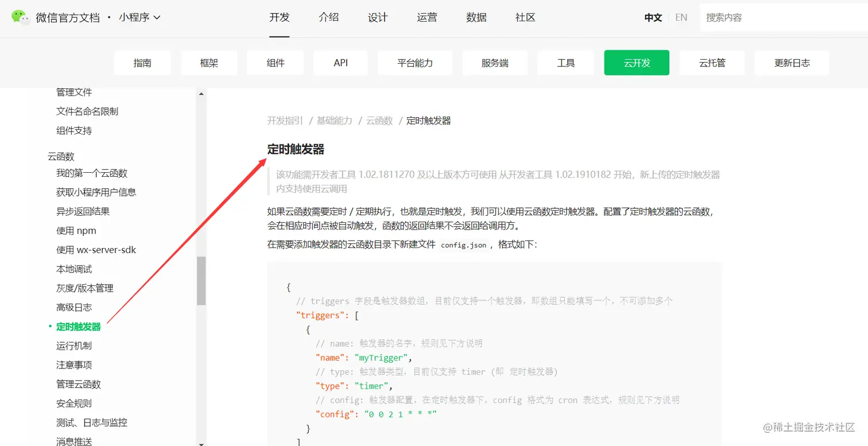The image size is (868, 446).
Task: Open 我的第一个云函数 sidebar page
Action: pos(92,173)
